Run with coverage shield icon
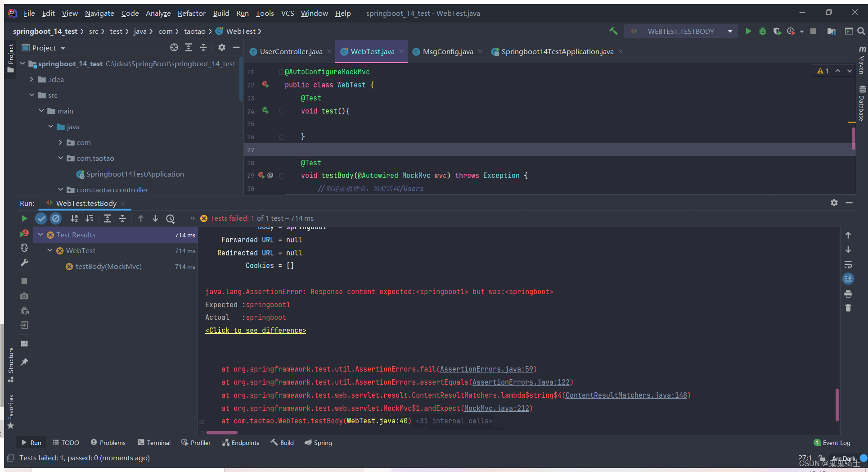The height and width of the screenshot is (472, 868). (777, 31)
